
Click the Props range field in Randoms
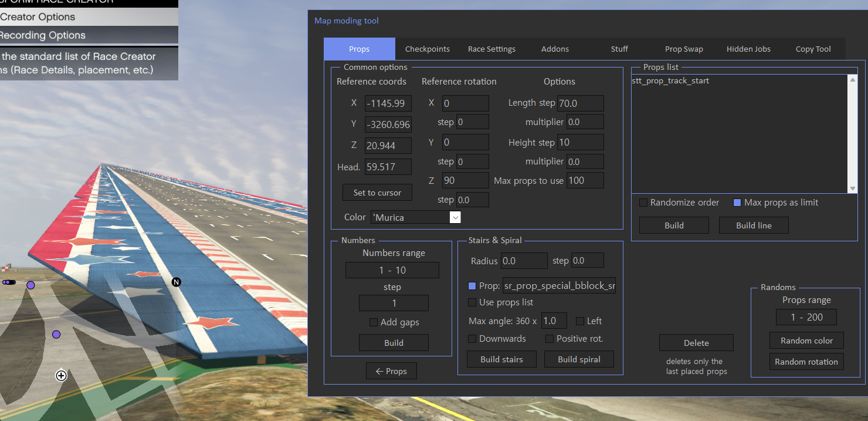click(x=806, y=317)
